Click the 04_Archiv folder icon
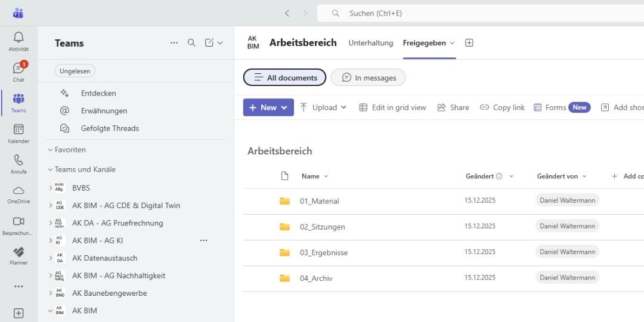This screenshot has width=644, height=322. click(284, 278)
